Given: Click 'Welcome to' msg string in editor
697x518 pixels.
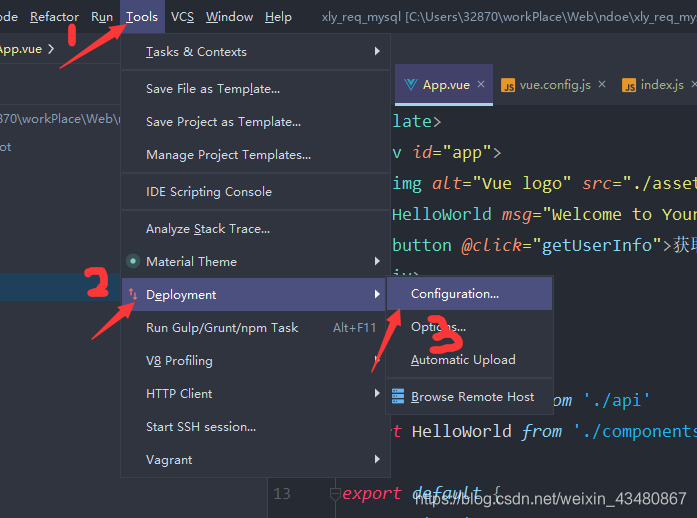Looking at the screenshot, I should tap(602, 214).
